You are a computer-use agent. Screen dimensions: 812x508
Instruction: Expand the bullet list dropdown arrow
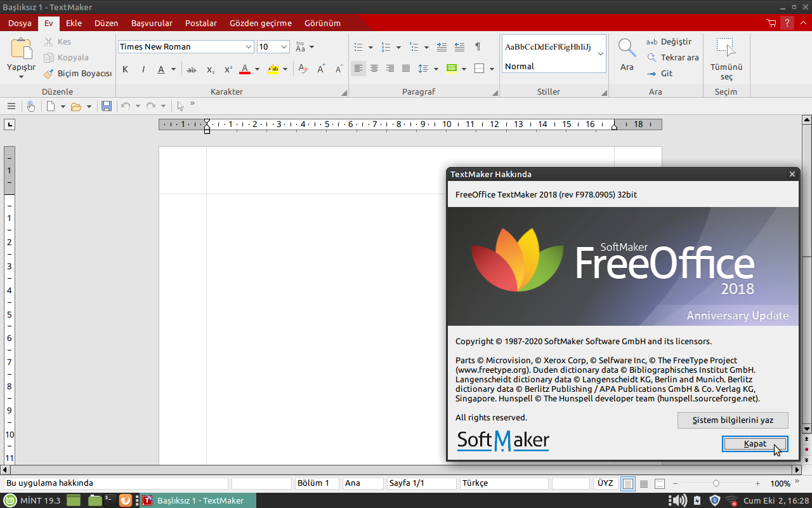370,48
